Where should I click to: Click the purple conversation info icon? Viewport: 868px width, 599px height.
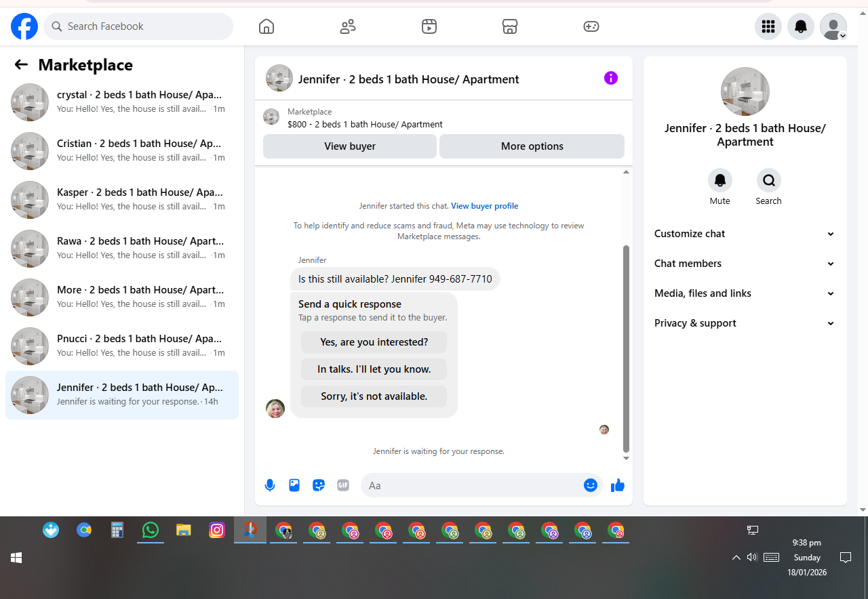(x=611, y=78)
